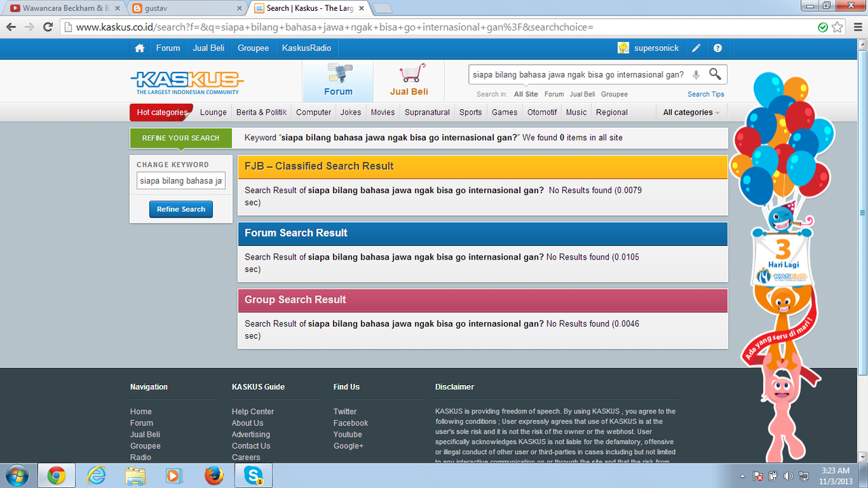Click the browser forward arrow

tap(29, 27)
